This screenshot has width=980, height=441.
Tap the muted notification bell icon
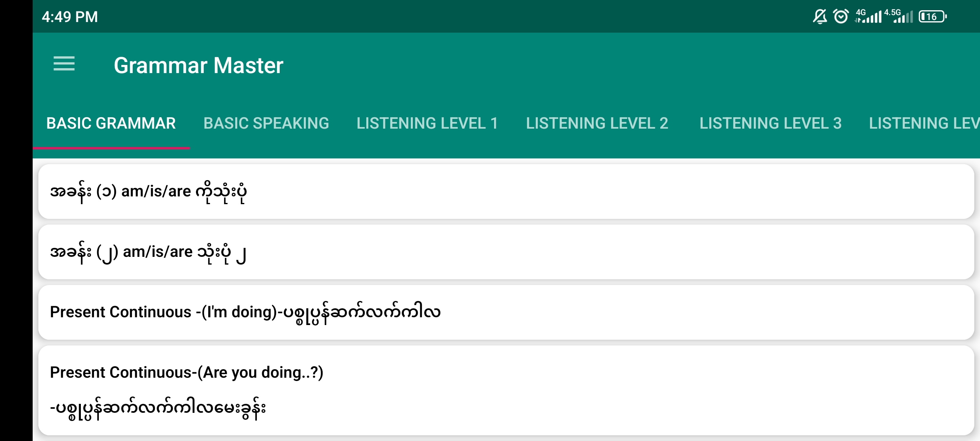coord(820,17)
